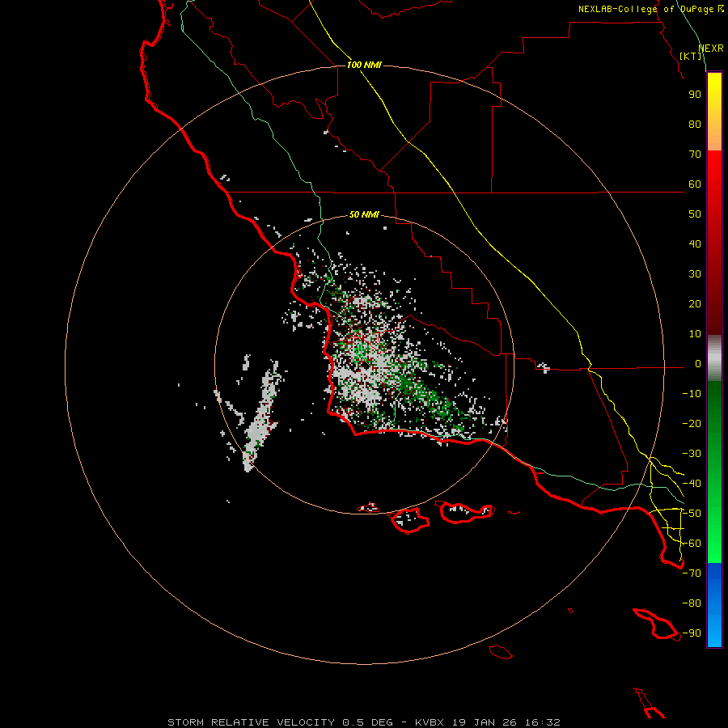Image resolution: width=728 pixels, height=728 pixels.
Task: Click the "50 NMI" range ring label
Action: coord(364,214)
